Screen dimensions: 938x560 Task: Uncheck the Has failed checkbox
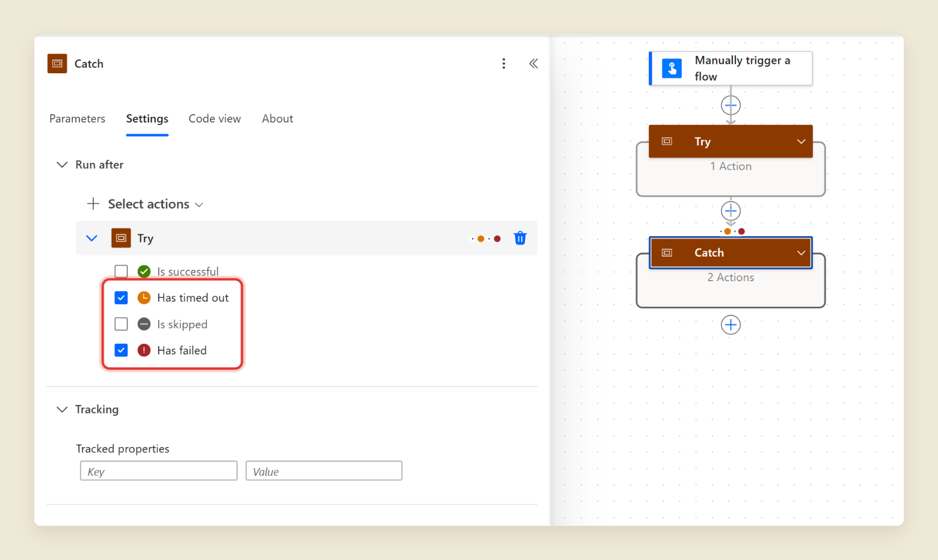click(121, 350)
